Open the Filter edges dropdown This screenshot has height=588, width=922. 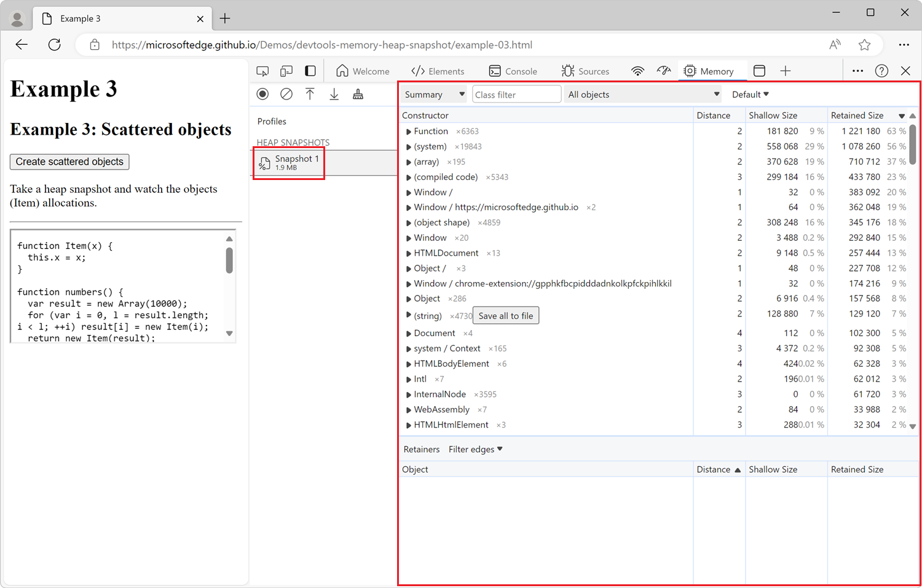(x=475, y=449)
